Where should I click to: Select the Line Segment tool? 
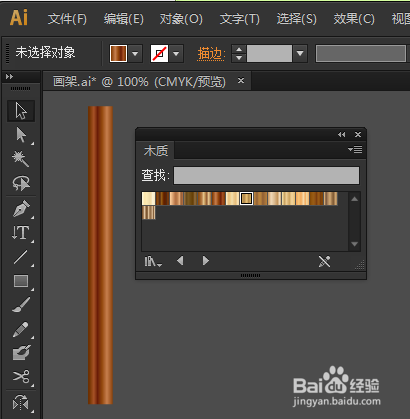(x=21, y=257)
